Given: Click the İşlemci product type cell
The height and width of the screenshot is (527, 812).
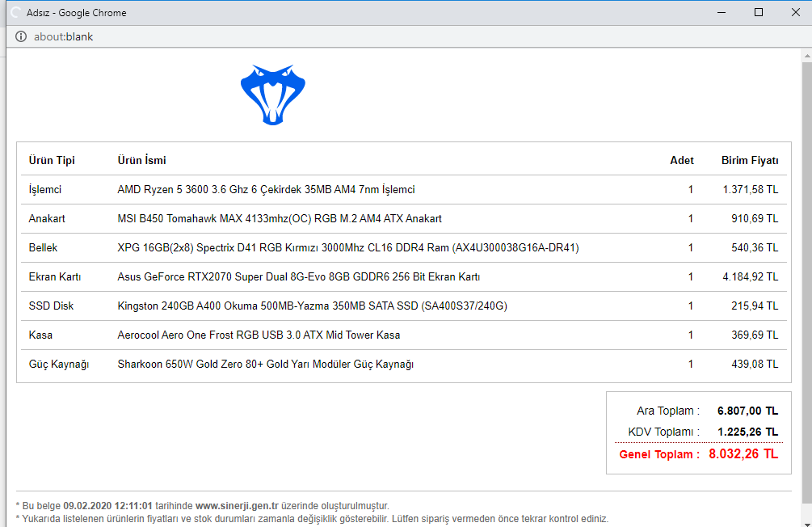Looking at the screenshot, I should (45, 190).
